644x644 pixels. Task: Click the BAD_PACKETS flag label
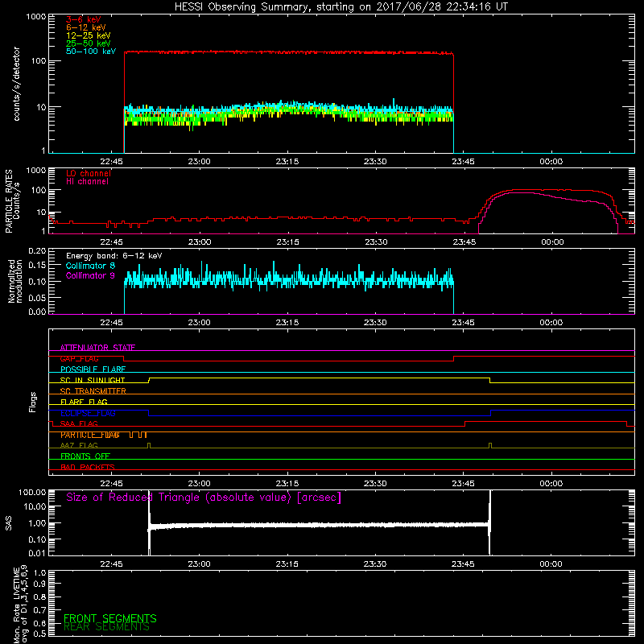click(x=88, y=468)
